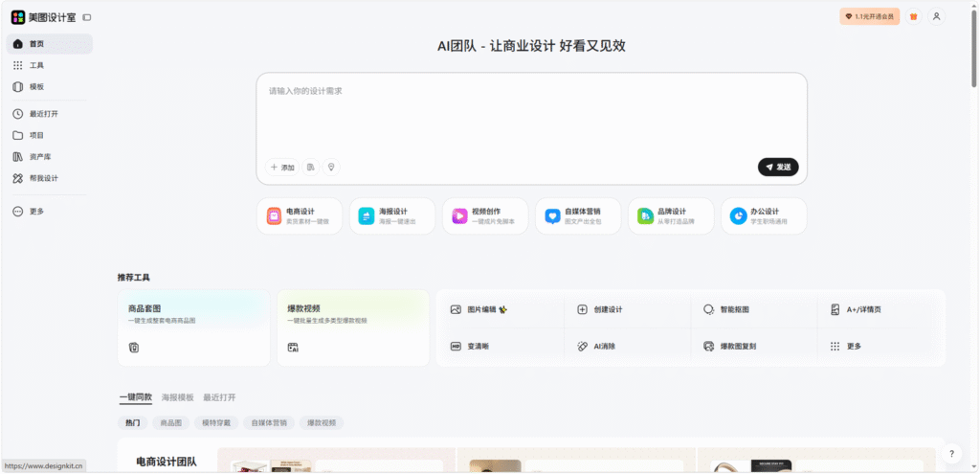Open the 爆款图复刻 tool
This screenshot has height=474, width=980.
click(x=754, y=346)
